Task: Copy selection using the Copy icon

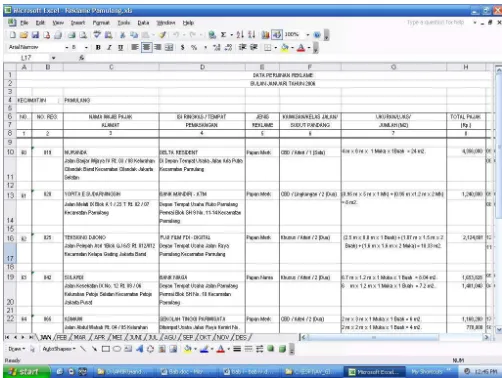Action: (x=134, y=35)
